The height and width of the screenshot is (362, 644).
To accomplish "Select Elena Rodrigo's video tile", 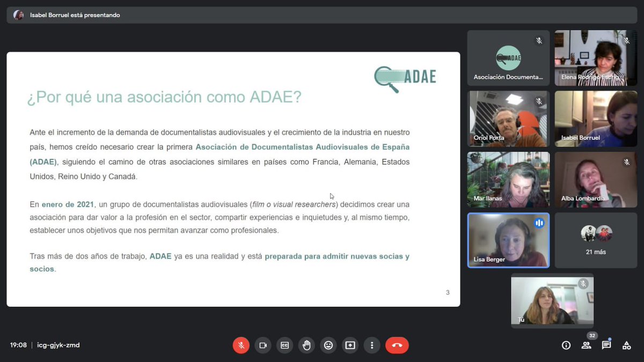I will tap(596, 58).
